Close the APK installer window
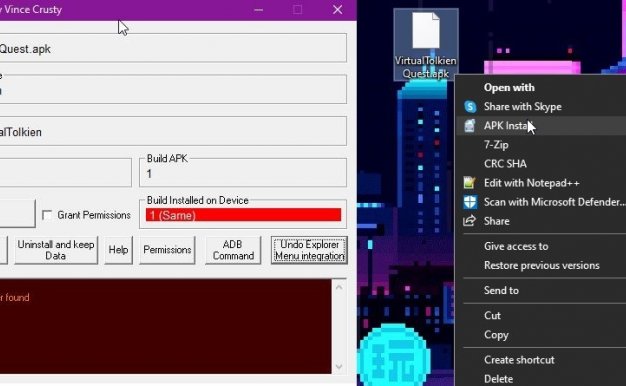This screenshot has width=626, height=386. tap(337, 10)
